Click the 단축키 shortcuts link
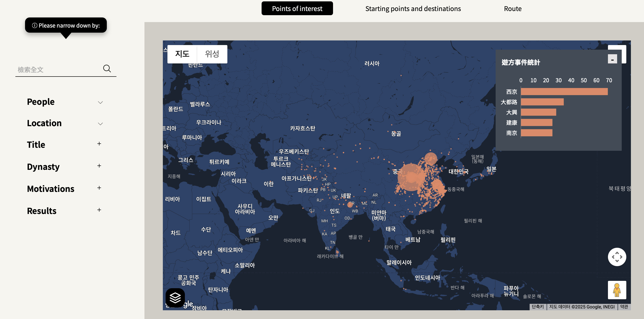Image resolution: width=644 pixels, height=319 pixels. (x=537, y=307)
